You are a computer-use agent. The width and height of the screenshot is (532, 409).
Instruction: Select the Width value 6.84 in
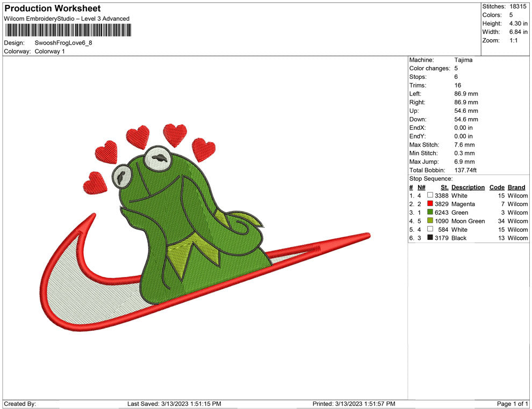(519, 32)
